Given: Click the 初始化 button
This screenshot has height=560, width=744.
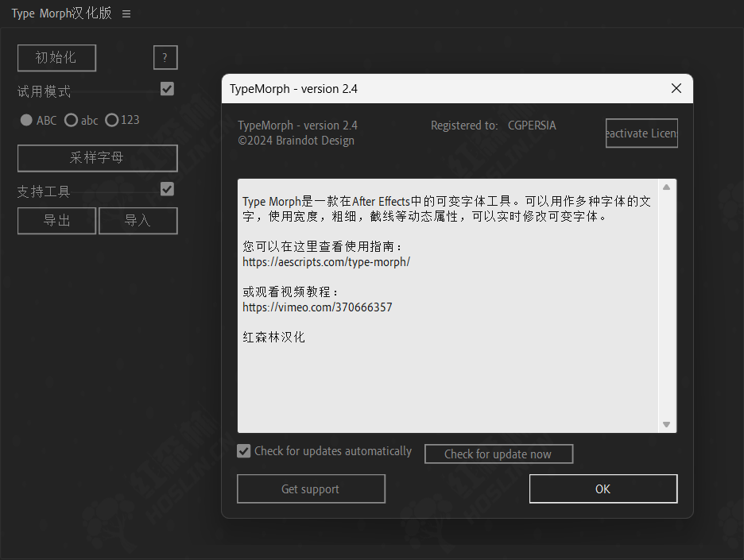Looking at the screenshot, I should pos(56,58).
